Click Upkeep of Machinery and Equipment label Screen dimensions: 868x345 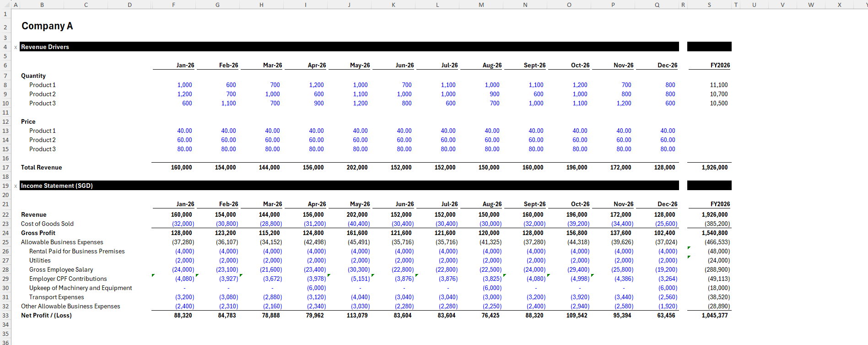coord(81,288)
